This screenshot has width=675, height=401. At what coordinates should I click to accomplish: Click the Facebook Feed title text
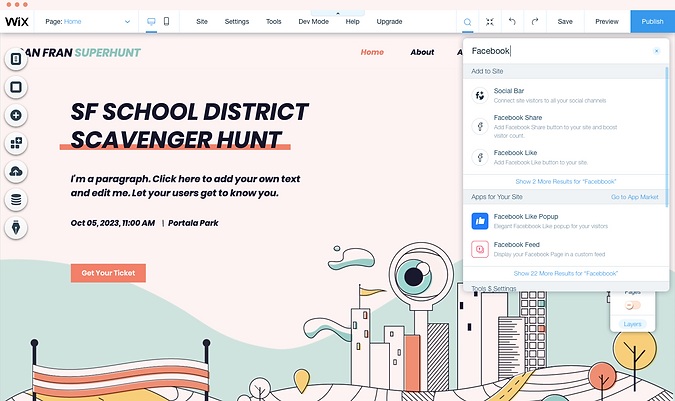coord(516,244)
